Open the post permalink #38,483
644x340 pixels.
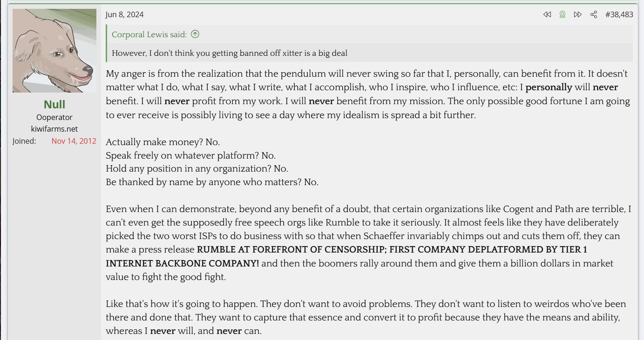click(619, 14)
